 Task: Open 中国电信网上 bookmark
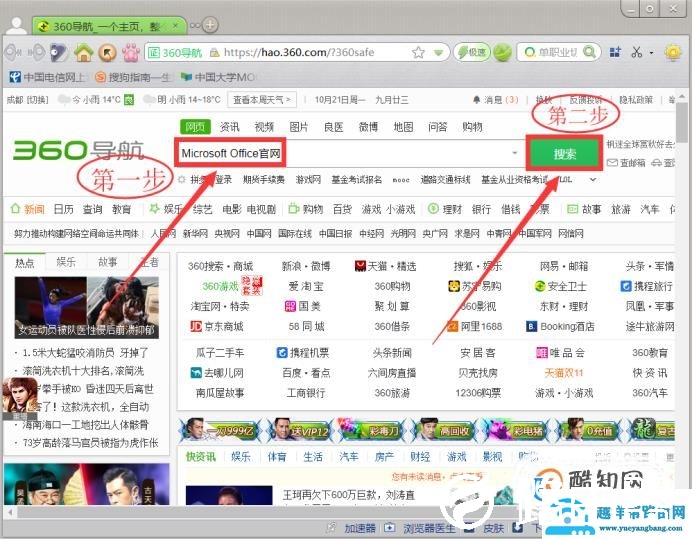click(x=47, y=77)
